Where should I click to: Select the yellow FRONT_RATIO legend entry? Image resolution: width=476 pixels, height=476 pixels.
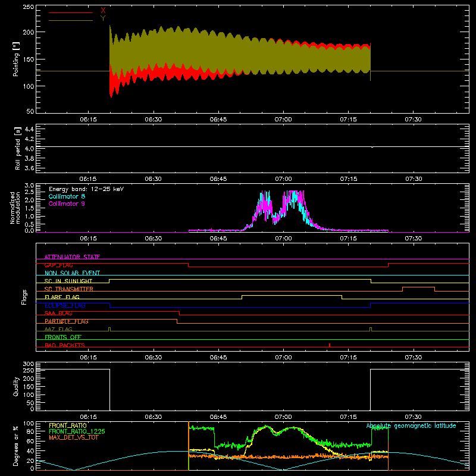(x=68, y=425)
